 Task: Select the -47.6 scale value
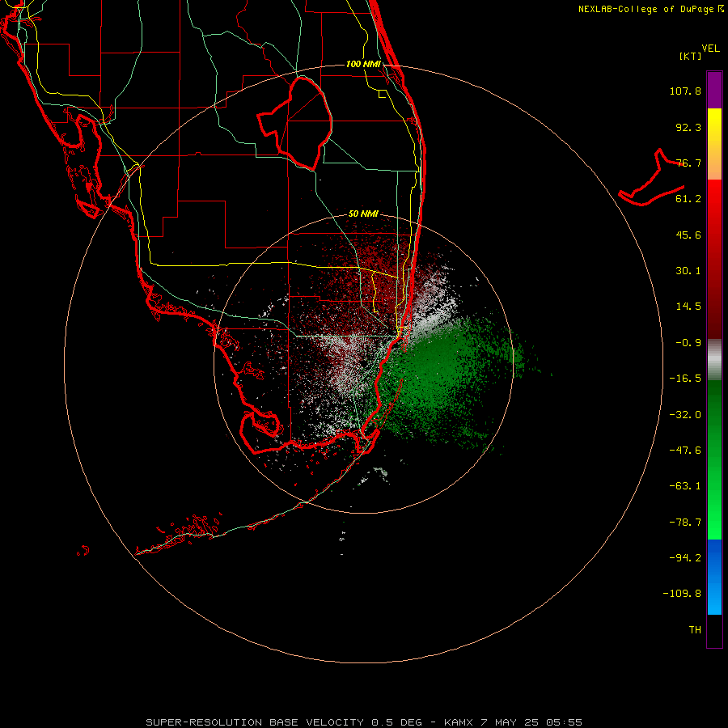pyautogui.click(x=685, y=451)
